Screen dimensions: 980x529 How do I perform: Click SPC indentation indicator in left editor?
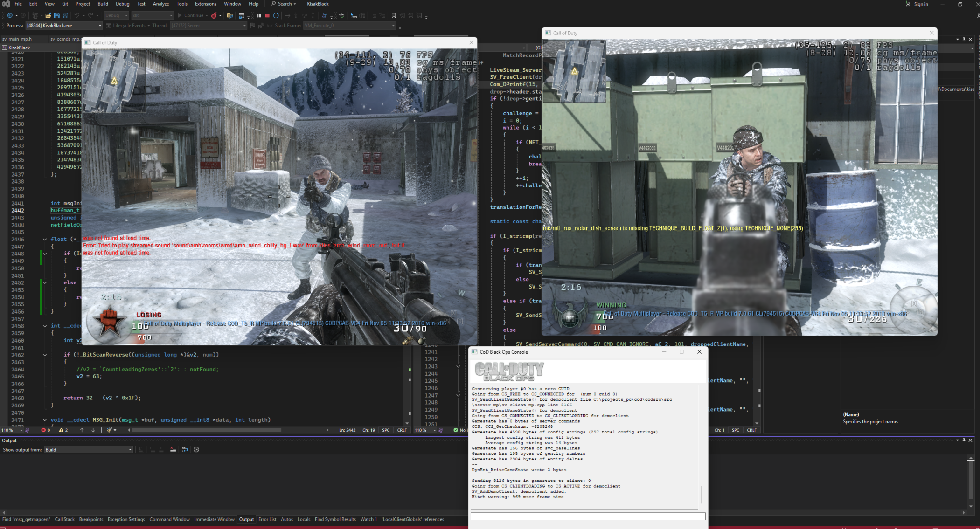tap(386, 430)
